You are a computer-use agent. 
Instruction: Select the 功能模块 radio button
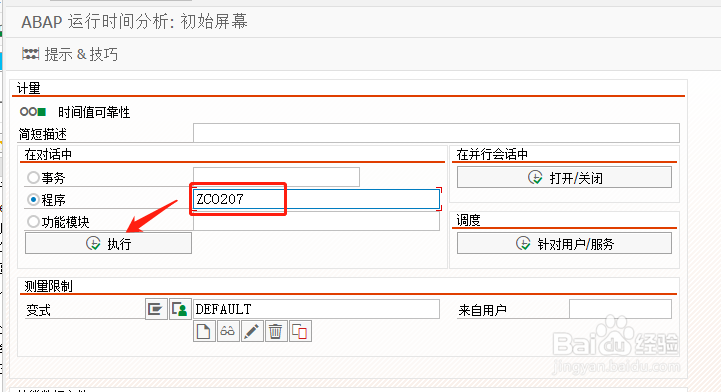click(x=33, y=222)
